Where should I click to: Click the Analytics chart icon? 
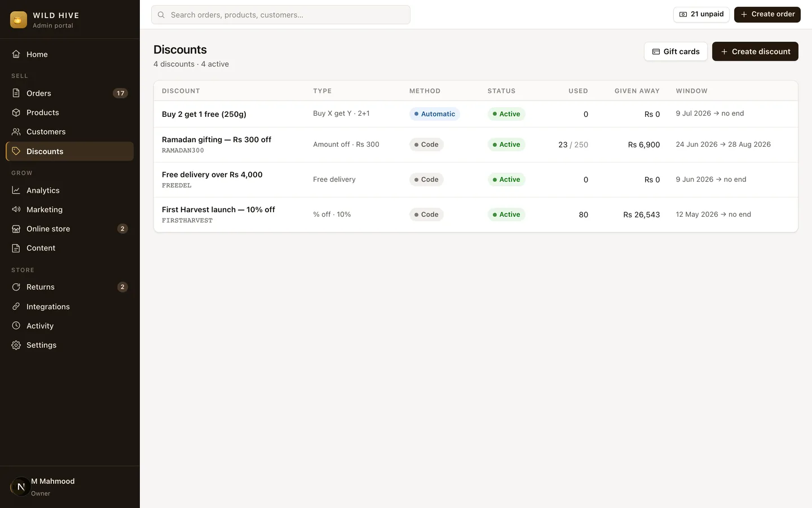pos(16,190)
